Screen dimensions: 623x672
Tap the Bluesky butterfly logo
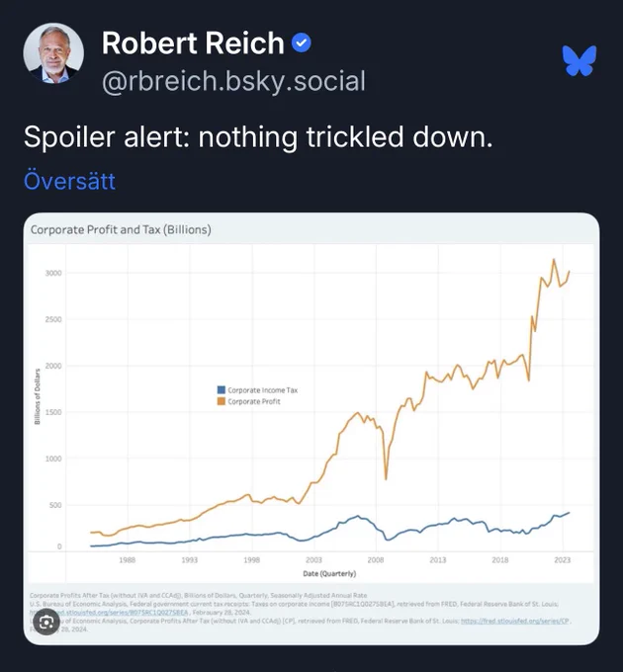click(x=579, y=61)
